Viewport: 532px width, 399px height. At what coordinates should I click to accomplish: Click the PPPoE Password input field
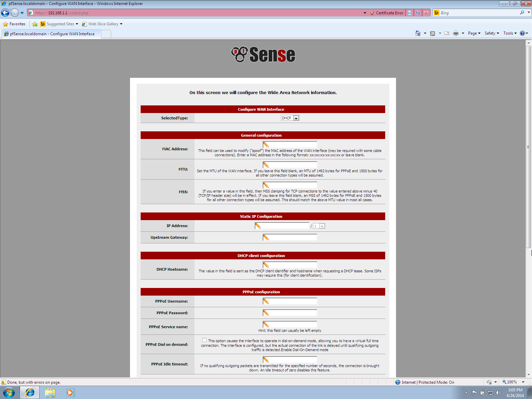290,313
